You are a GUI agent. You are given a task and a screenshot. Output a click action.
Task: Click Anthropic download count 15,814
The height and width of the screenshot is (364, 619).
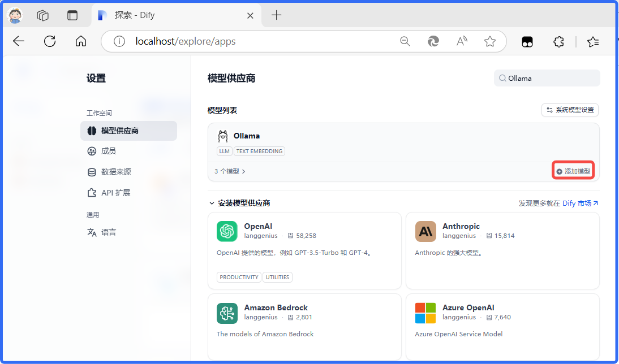pyautogui.click(x=500, y=236)
